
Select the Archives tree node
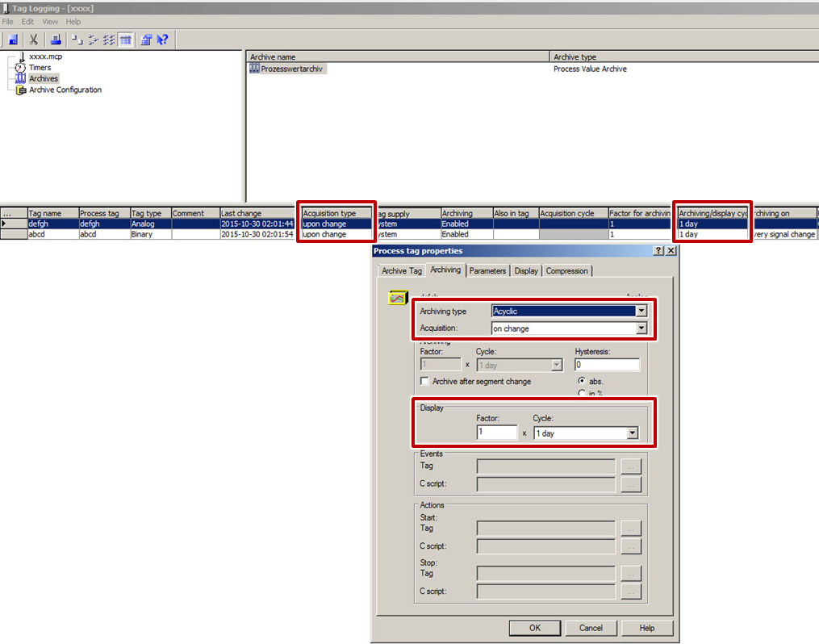point(44,78)
